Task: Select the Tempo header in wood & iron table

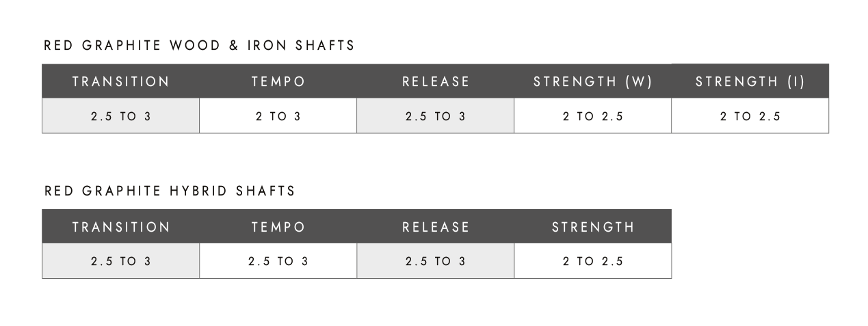Action: pyautogui.click(x=278, y=81)
